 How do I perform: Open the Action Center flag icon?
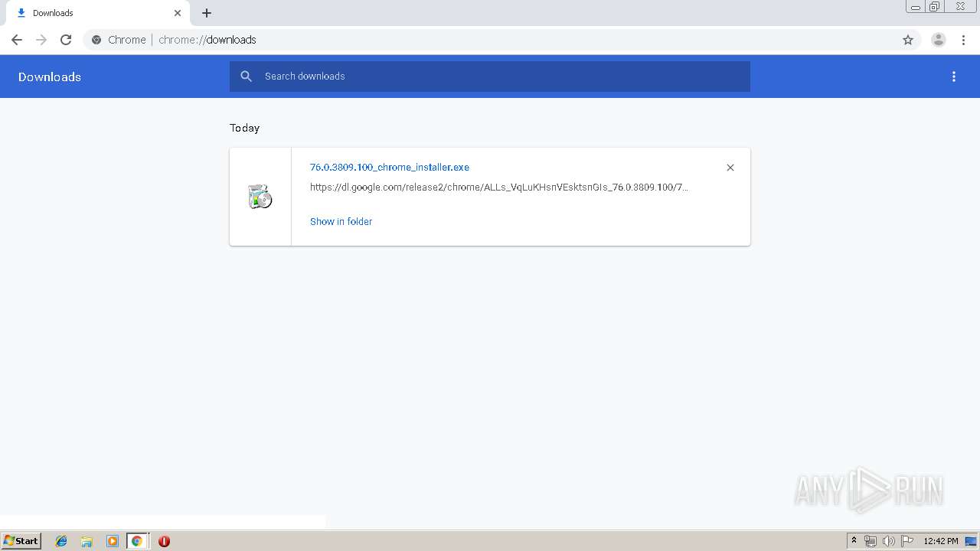[x=907, y=541]
